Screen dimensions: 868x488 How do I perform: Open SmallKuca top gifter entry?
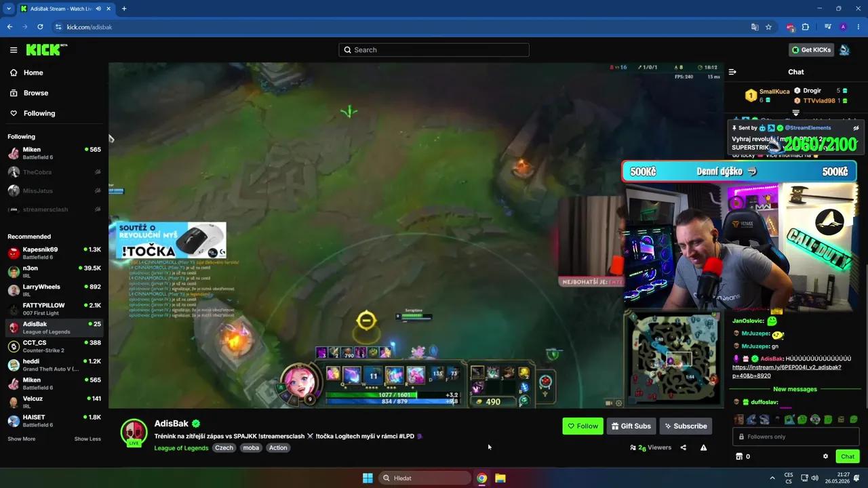click(x=768, y=96)
